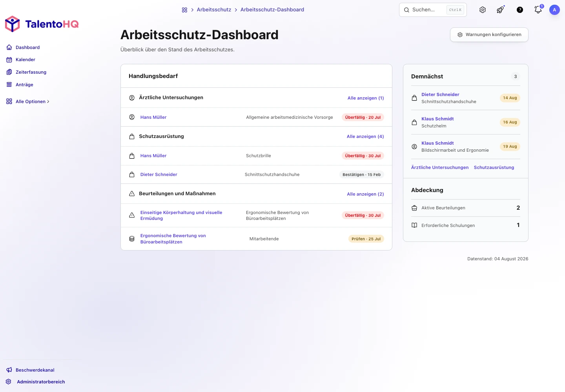Open Dashboard in the sidebar

tap(27, 47)
